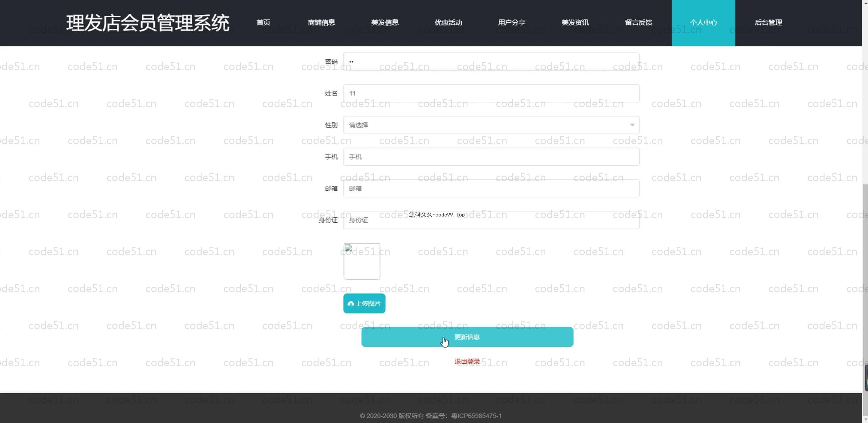This screenshot has width=868, height=423.
Task: Open the 性别 请选择 dropdown
Action: point(491,125)
